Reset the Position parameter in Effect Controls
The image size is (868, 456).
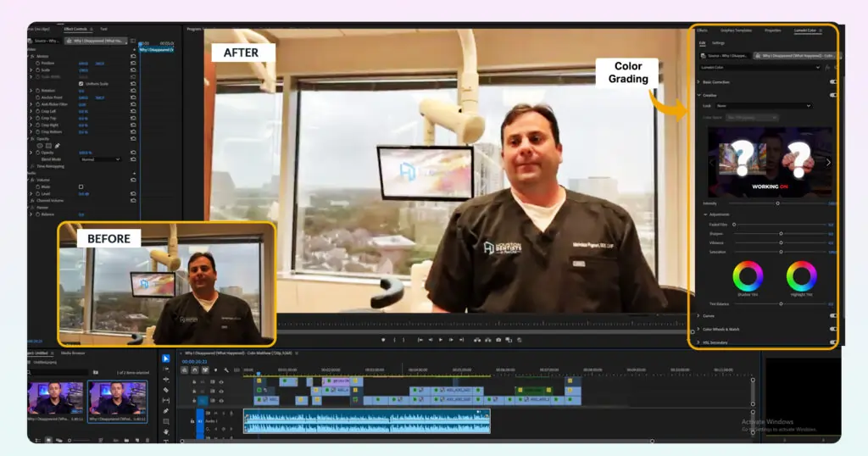click(133, 64)
